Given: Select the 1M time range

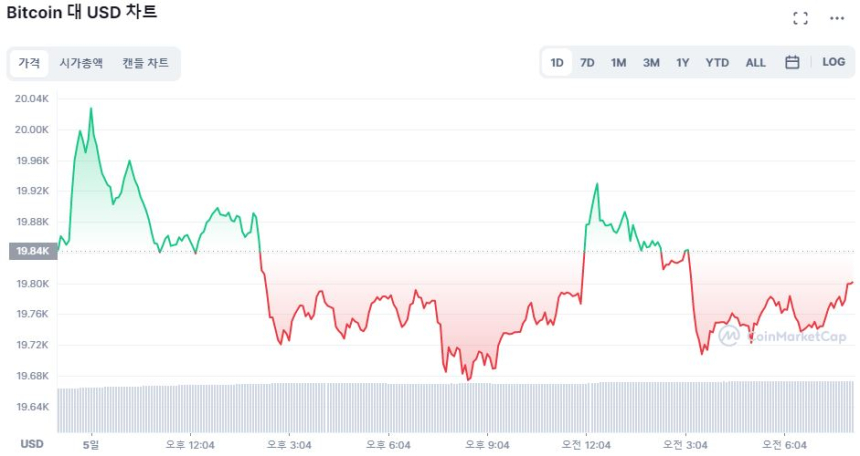Looking at the screenshot, I should point(618,62).
